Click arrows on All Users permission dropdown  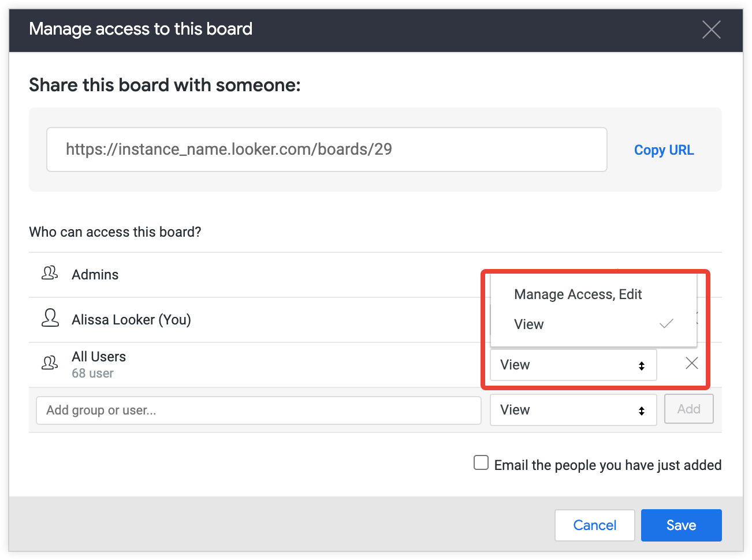[x=641, y=365]
